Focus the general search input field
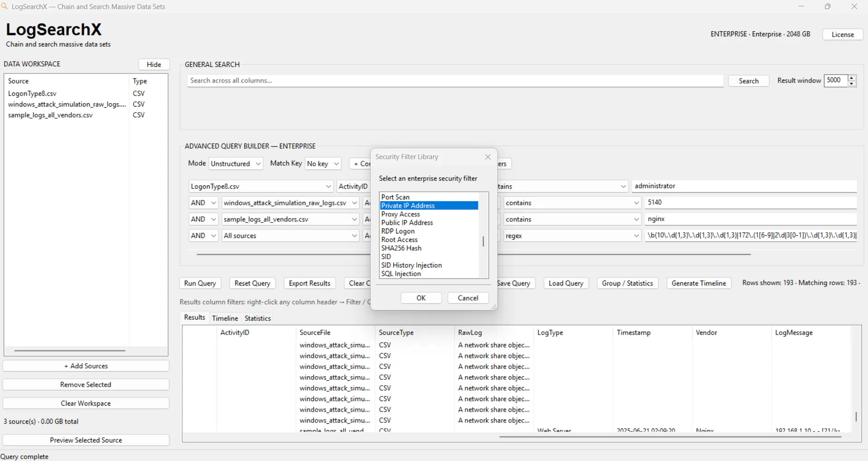This screenshot has height=461, width=868. pyautogui.click(x=455, y=81)
